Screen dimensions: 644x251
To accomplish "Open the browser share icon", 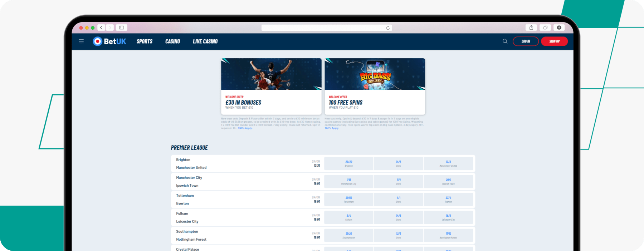I will pos(531,28).
